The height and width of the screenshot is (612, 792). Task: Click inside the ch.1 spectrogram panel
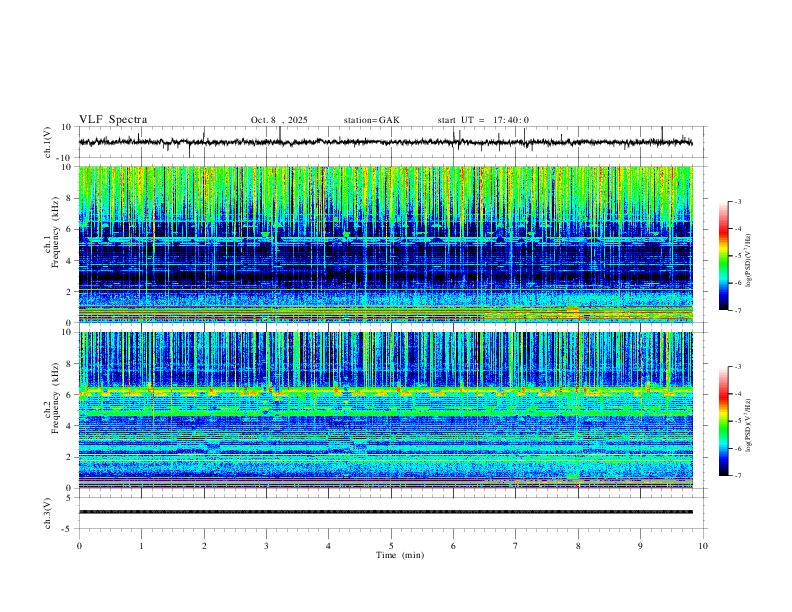[385, 244]
